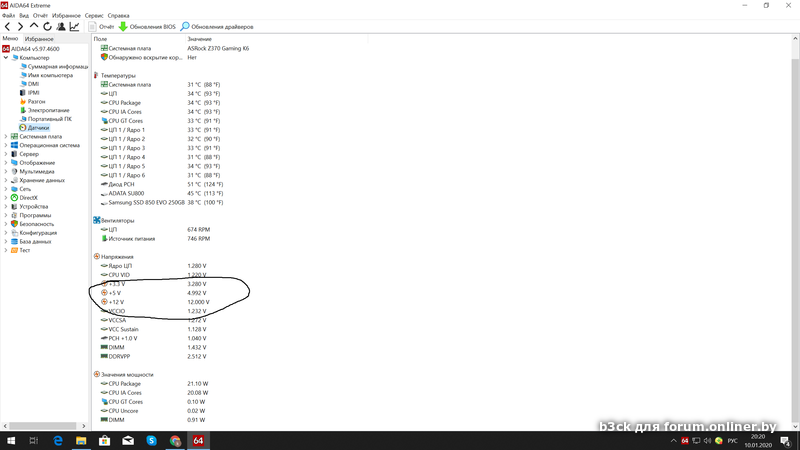Image resolution: width=800 pixels, height=450 pixels.
Task: Select the DDRVPP voltage row
Action: coord(154,357)
